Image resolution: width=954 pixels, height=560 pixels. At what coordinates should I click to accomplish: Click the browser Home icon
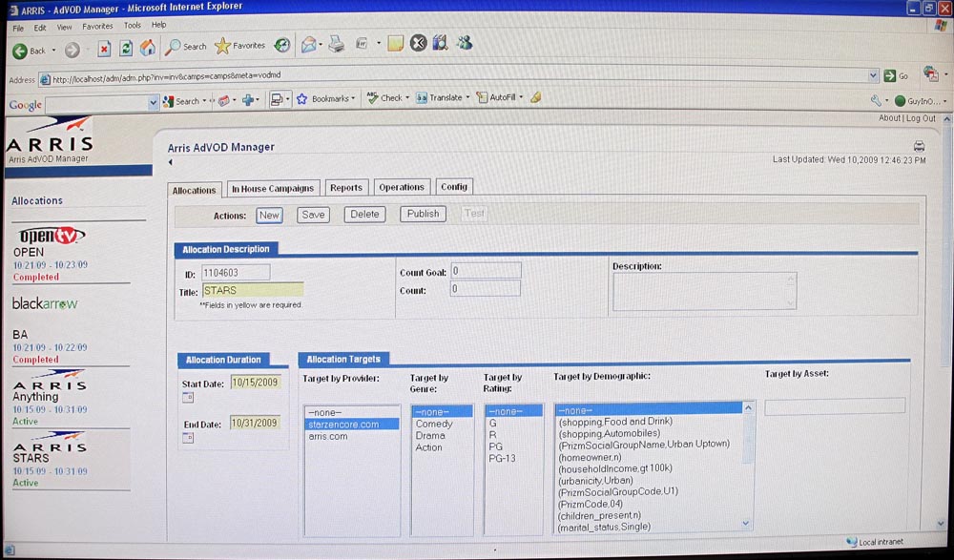[x=148, y=48]
